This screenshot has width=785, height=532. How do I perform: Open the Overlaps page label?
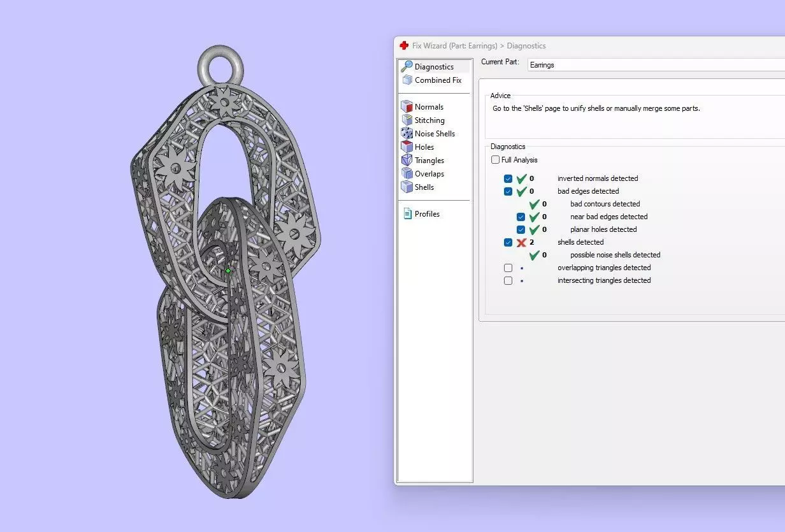point(429,174)
